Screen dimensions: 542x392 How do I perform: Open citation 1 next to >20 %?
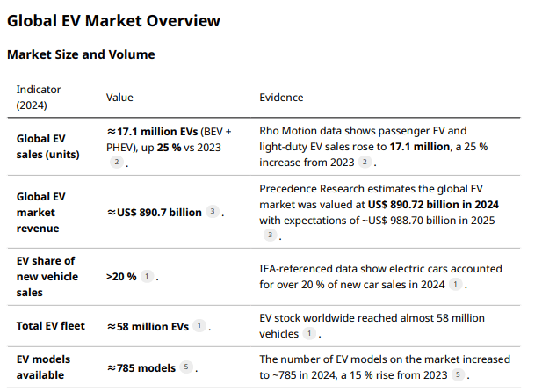147,276
